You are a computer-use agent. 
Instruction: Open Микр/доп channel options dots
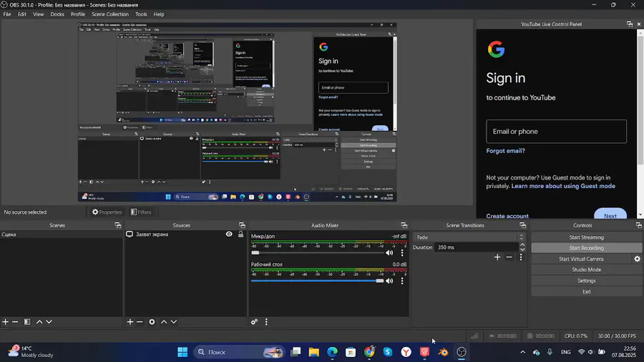click(402, 253)
